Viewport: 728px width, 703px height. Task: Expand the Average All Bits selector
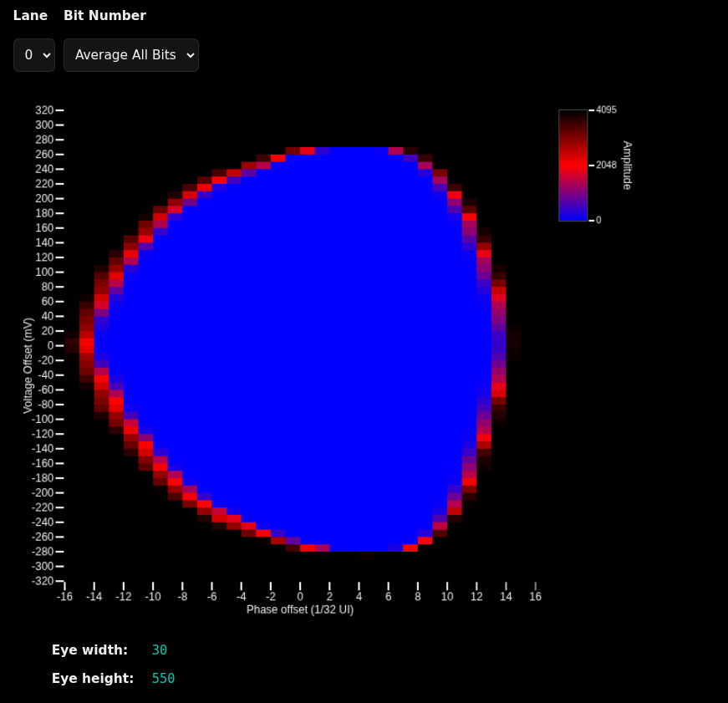click(x=130, y=54)
